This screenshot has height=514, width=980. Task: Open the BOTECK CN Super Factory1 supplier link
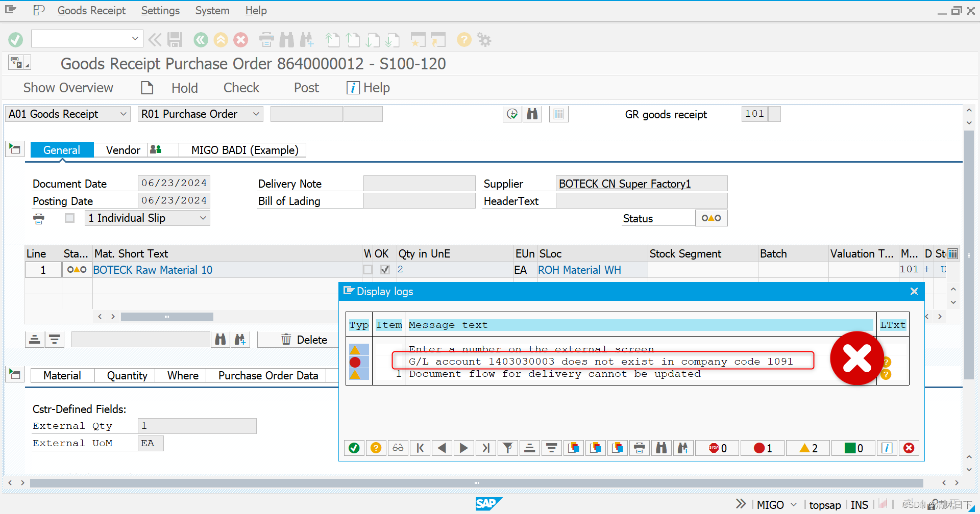pyautogui.click(x=625, y=184)
